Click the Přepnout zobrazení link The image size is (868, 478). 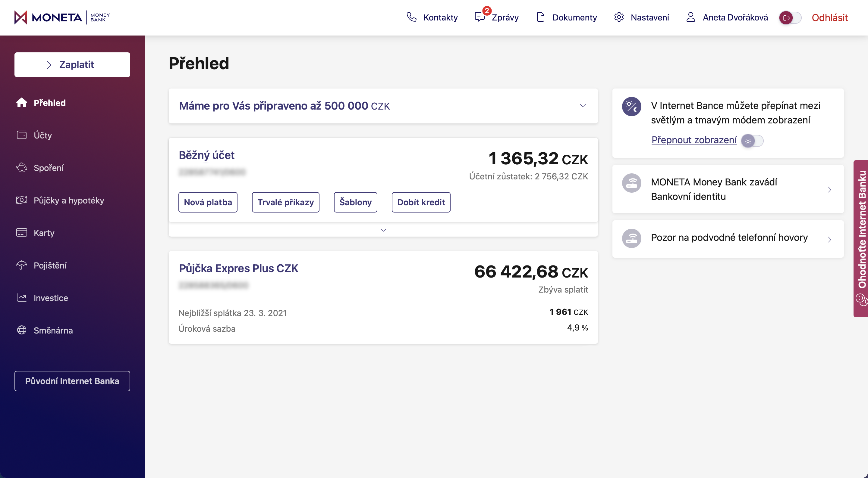tap(694, 140)
